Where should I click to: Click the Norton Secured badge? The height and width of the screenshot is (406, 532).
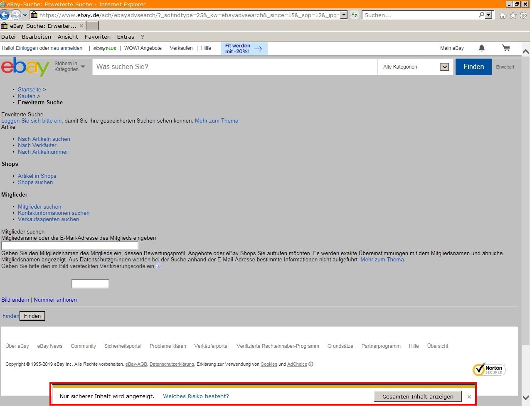[489, 369]
